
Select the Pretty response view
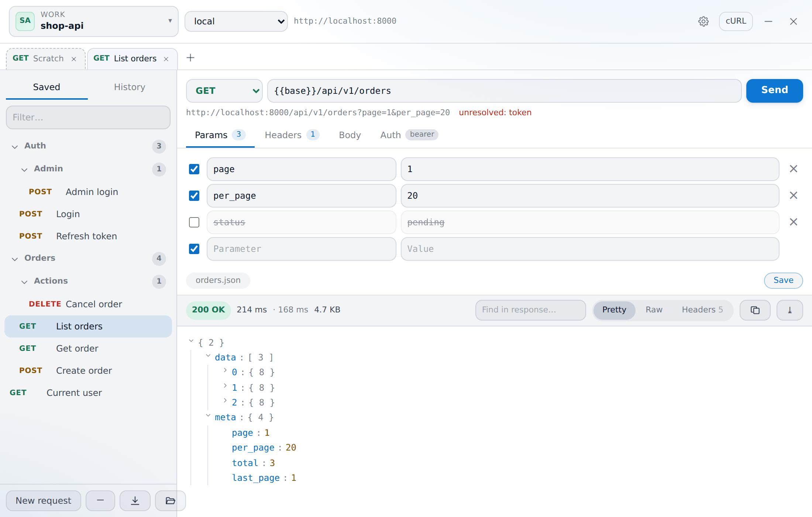(614, 310)
